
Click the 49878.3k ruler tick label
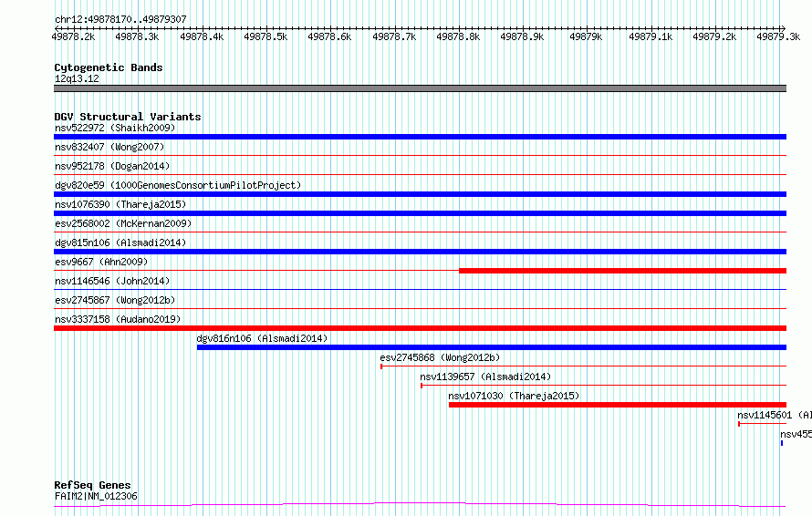click(x=137, y=36)
